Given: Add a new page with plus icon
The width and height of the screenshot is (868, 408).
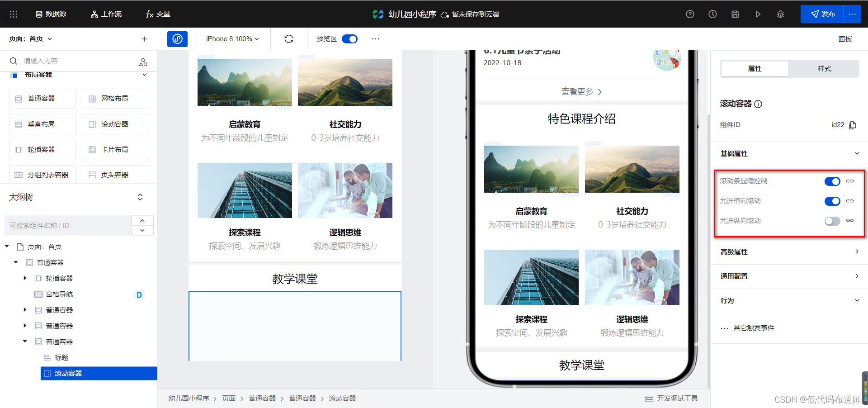Looking at the screenshot, I should (144, 39).
